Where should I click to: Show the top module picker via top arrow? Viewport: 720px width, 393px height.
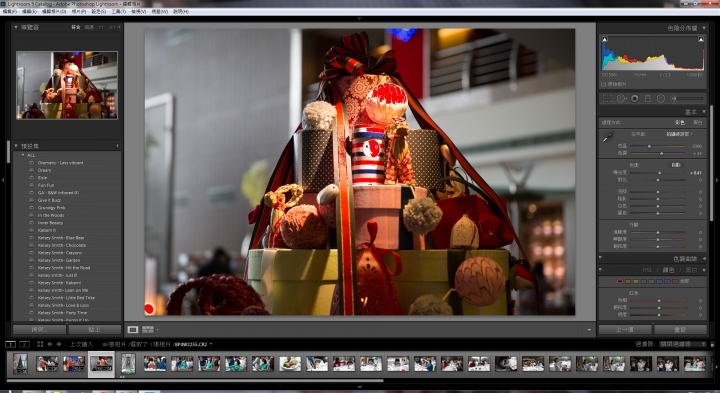(x=360, y=19)
